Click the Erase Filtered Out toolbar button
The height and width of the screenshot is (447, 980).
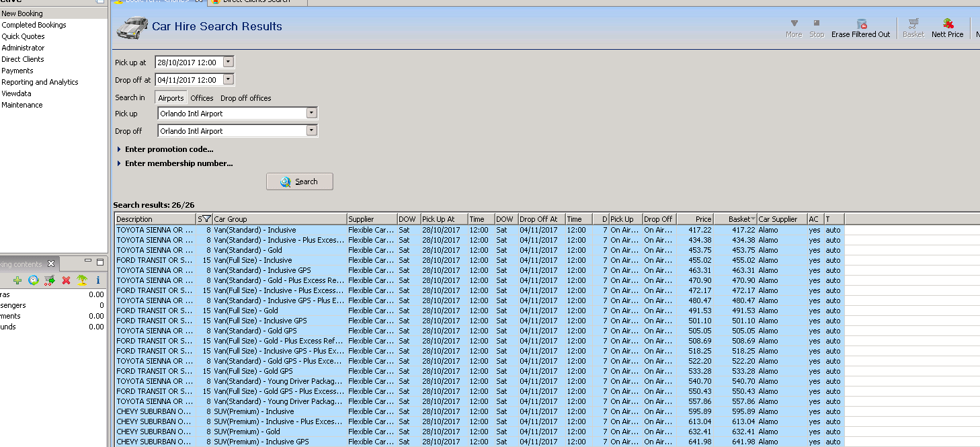tap(860, 28)
